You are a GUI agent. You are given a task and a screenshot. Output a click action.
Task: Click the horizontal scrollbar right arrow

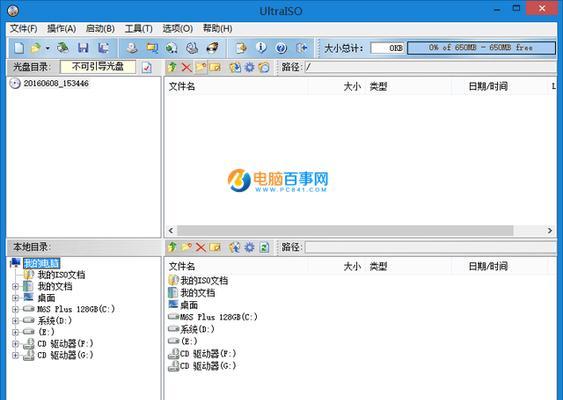(x=550, y=231)
